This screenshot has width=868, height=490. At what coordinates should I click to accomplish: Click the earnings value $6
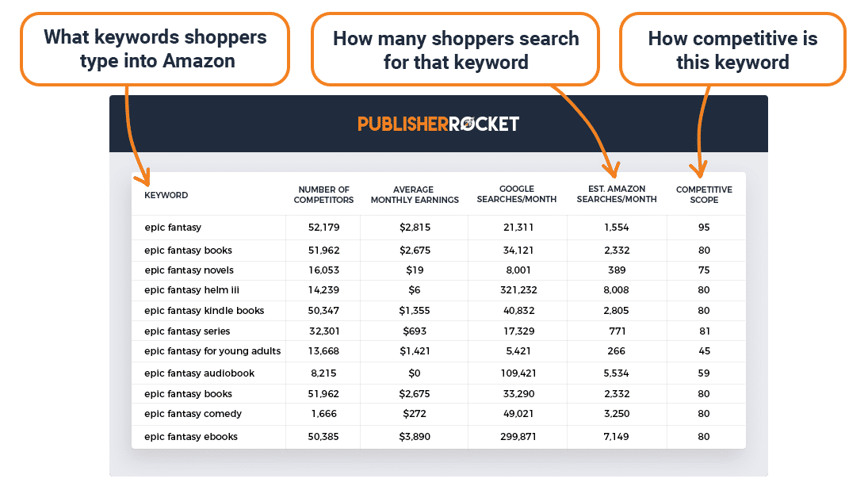pyautogui.click(x=415, y=290)
